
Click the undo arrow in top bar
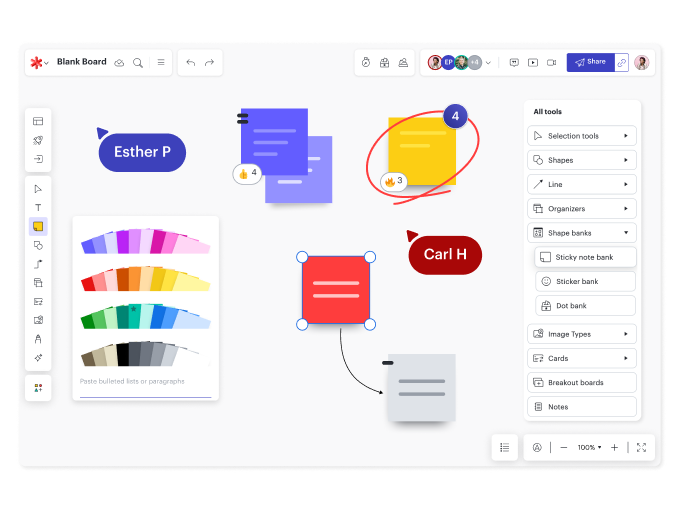click(190, 62)
